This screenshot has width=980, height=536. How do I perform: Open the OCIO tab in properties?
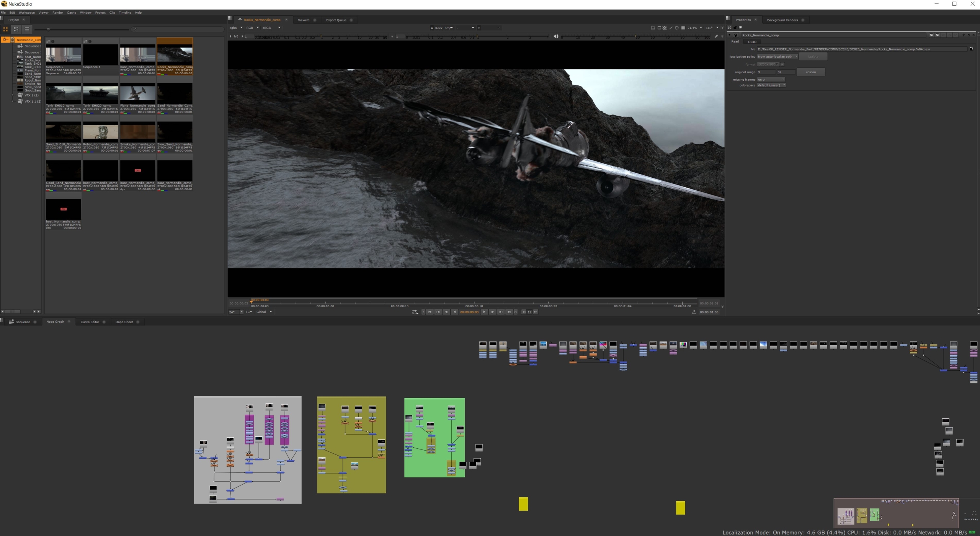[x=752, y=42]
